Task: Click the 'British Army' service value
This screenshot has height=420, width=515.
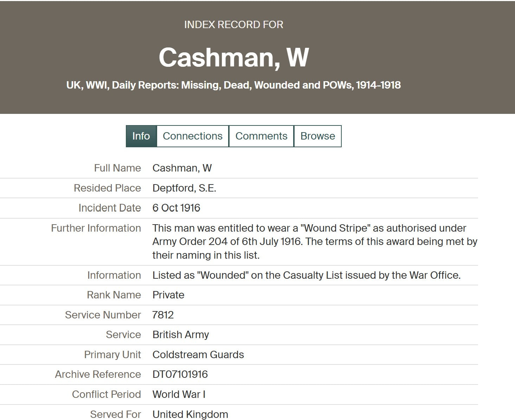Action: click(180, 335)
